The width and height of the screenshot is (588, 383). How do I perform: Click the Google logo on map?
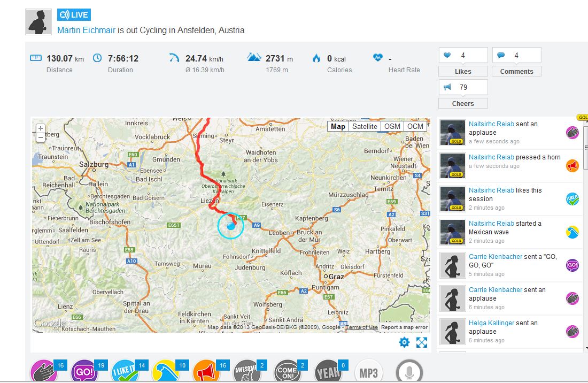click(x=49, y=323)
